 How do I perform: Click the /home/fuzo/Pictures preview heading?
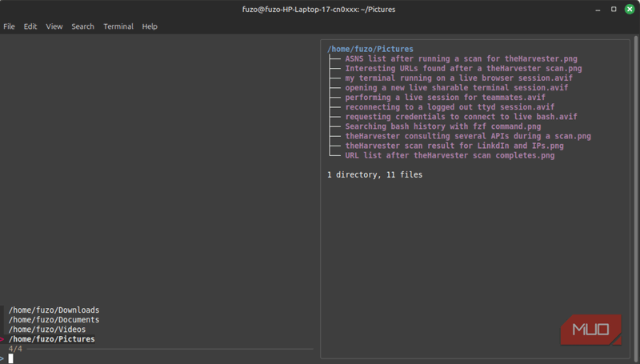(370, 50)
